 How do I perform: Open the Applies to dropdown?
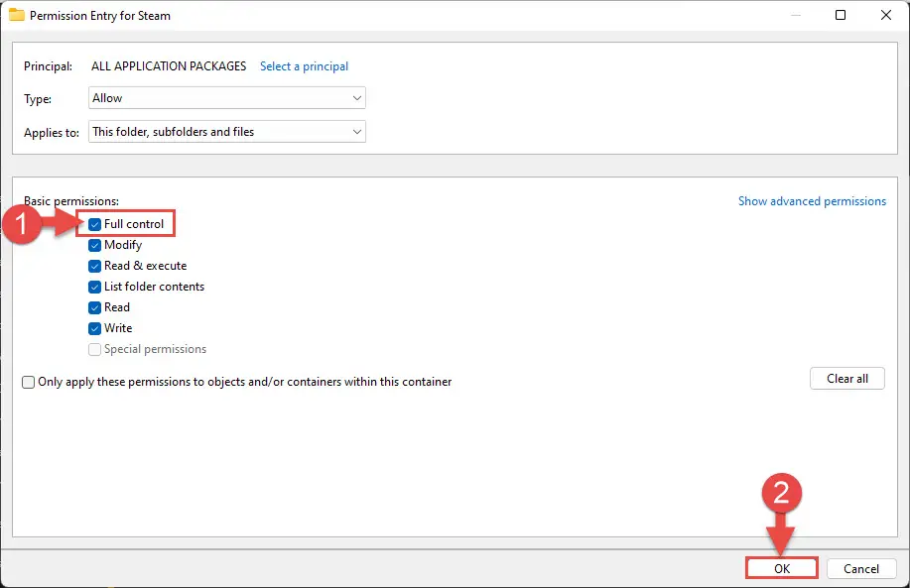227,132
